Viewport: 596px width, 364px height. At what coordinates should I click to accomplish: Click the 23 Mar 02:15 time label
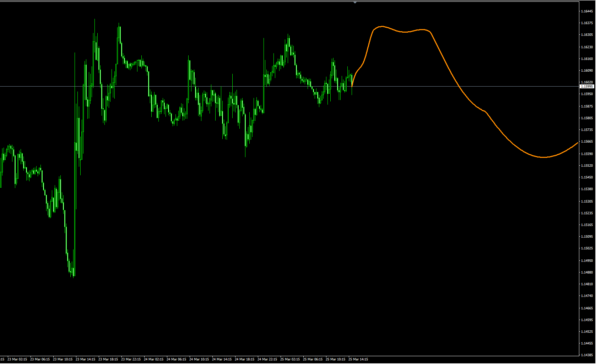coord(17,359)
